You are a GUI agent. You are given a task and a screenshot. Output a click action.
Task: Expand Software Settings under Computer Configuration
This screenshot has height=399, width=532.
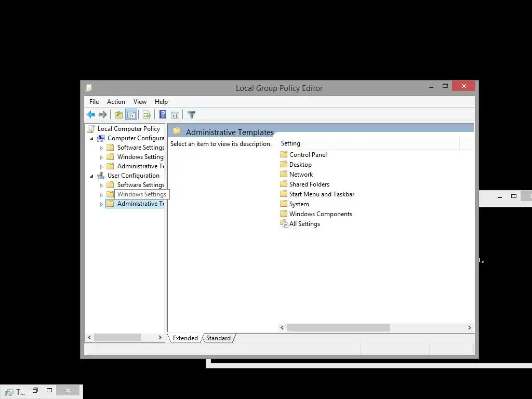coord(101,148)
